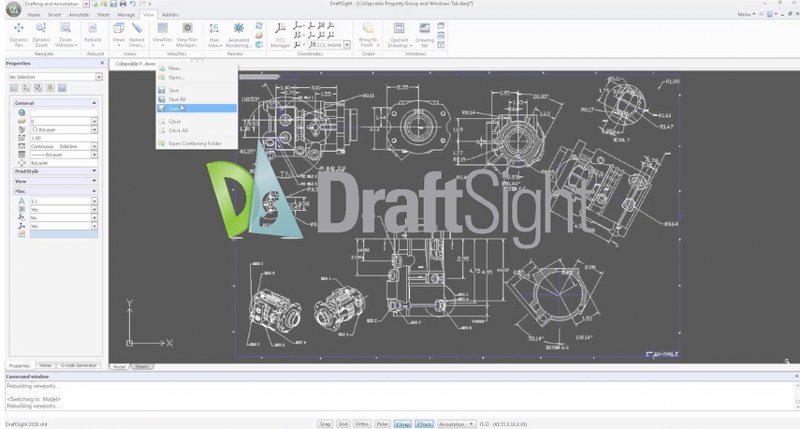Open the Add-Ins ribbon tab

click(170, 15)
